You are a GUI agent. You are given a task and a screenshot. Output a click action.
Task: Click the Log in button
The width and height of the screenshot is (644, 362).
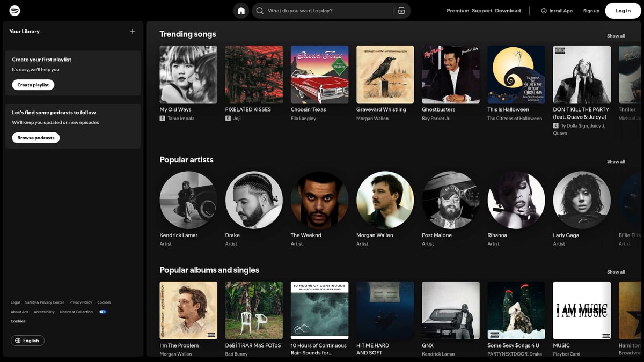(x=622, y=10)
